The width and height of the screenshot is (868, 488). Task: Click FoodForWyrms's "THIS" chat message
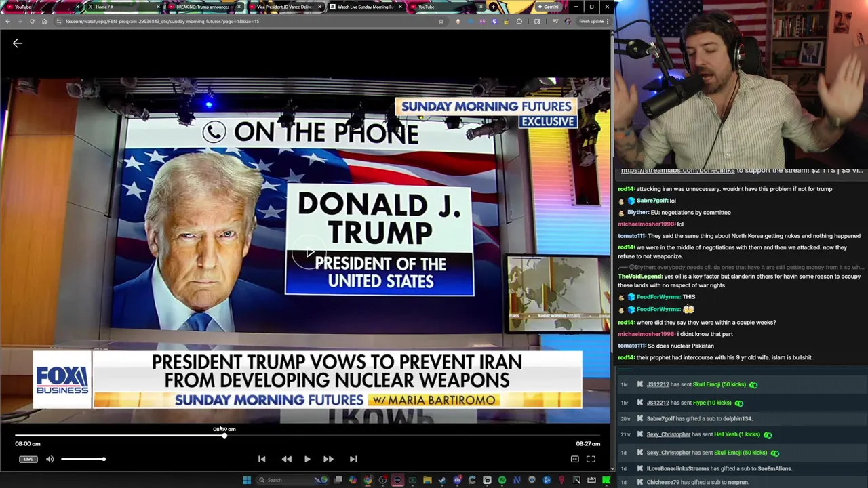[x=656, y=297]
